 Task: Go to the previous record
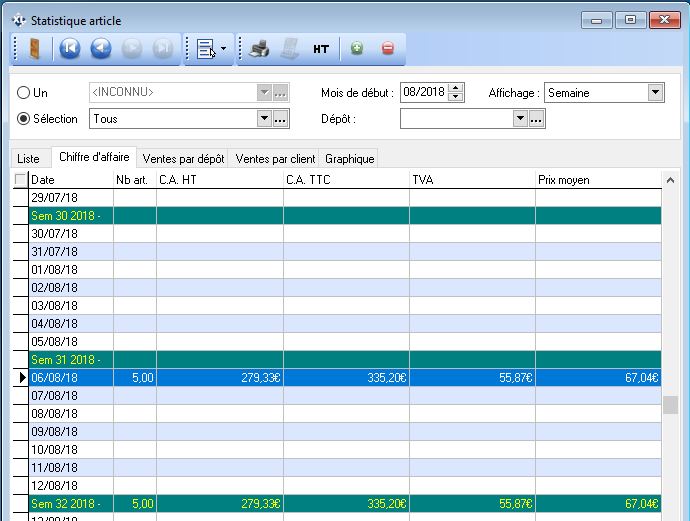point(100,48)
